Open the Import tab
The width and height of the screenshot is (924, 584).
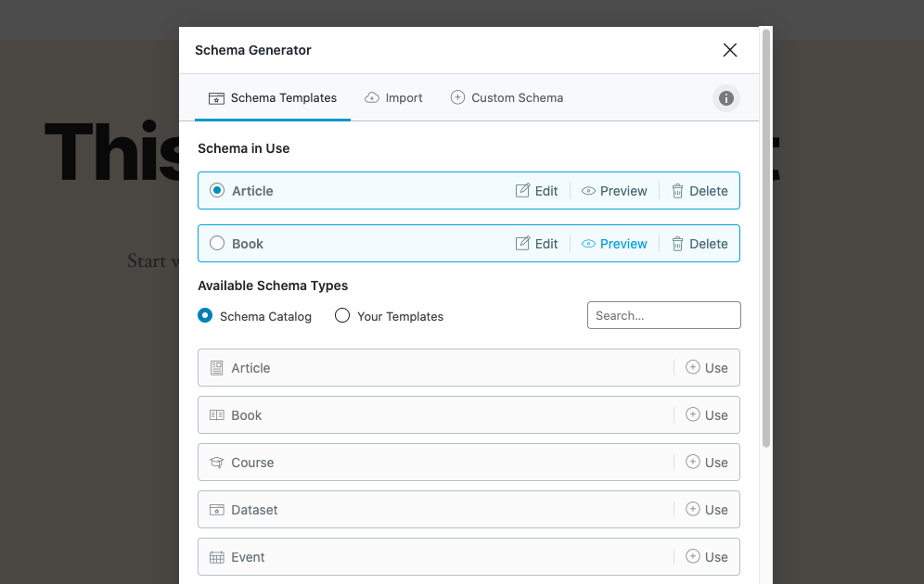393,97
